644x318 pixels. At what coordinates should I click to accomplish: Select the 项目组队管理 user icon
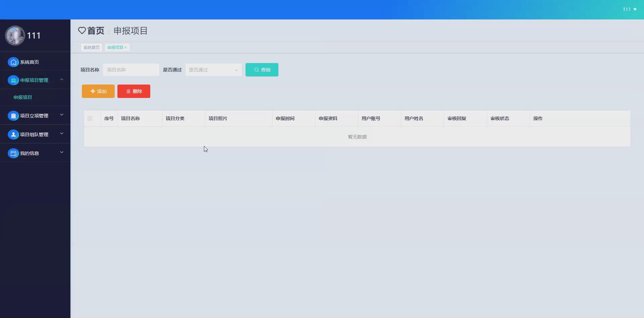tap(13, 134)
